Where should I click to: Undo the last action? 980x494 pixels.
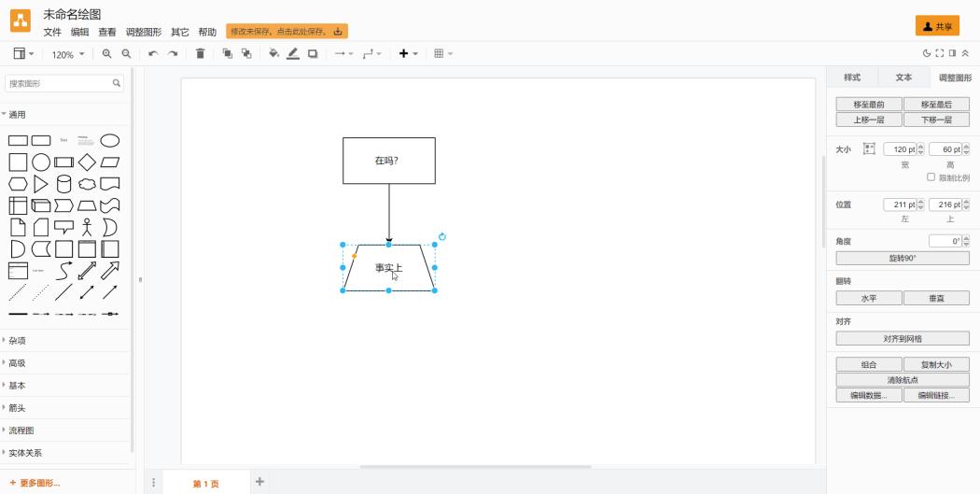pos(153,54)
